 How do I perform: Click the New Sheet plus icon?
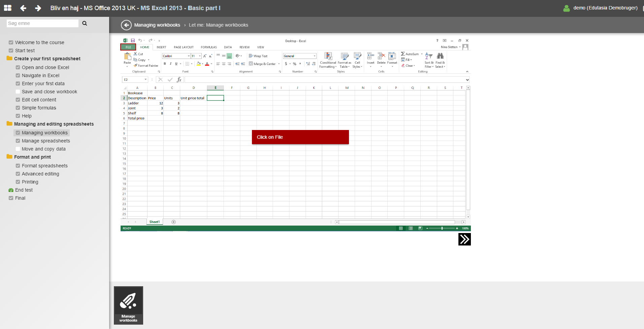coord(173,222)
